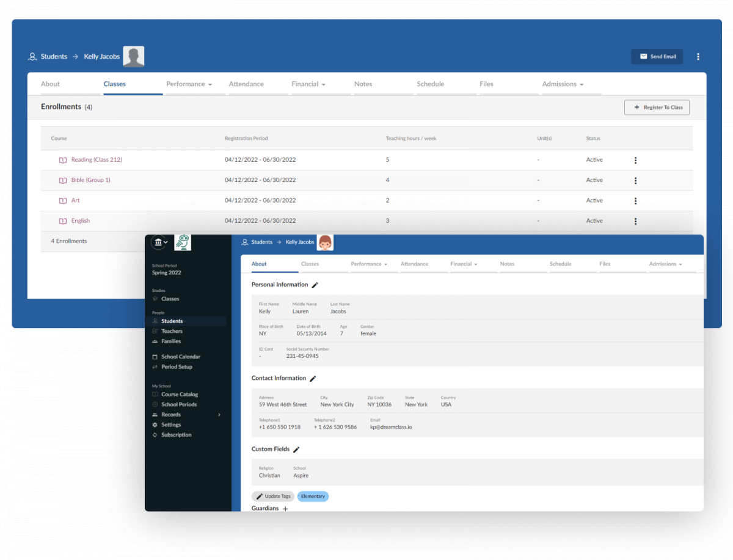Click the pencil icon beside Personal Information
The width and height of the screenshot is (733, 560).
[315, 285]
